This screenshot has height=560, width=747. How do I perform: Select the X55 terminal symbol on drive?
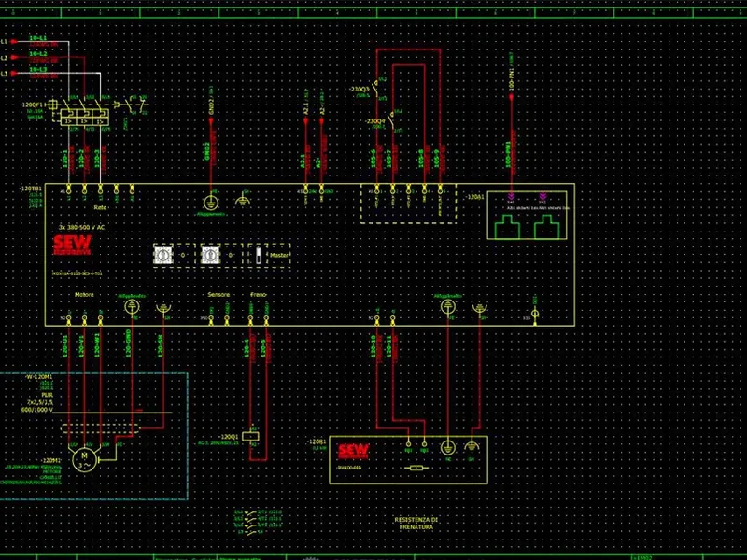(535, 315)
